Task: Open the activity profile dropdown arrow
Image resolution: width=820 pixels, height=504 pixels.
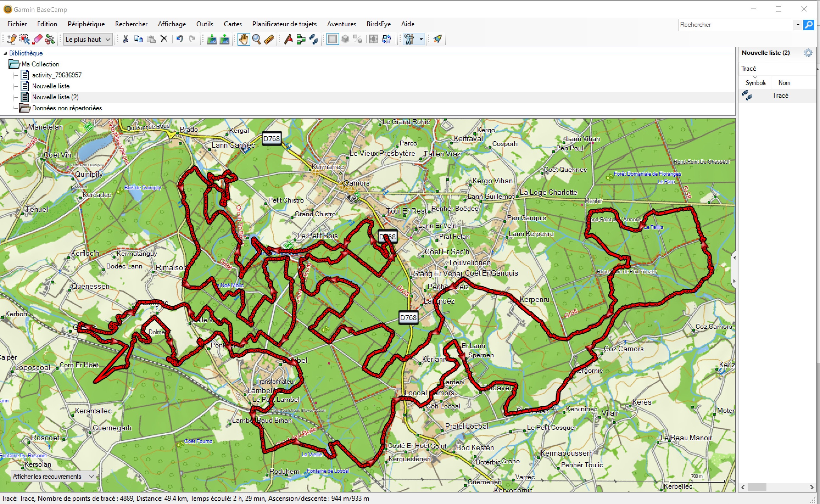Action: [421, 39]
